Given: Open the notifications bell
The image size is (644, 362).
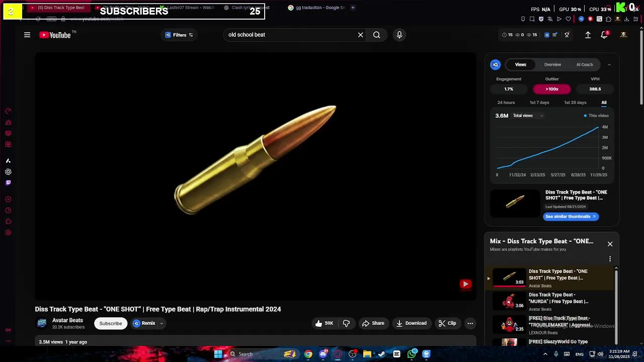Looking at the screenshot, I should (x=604, y=35).
